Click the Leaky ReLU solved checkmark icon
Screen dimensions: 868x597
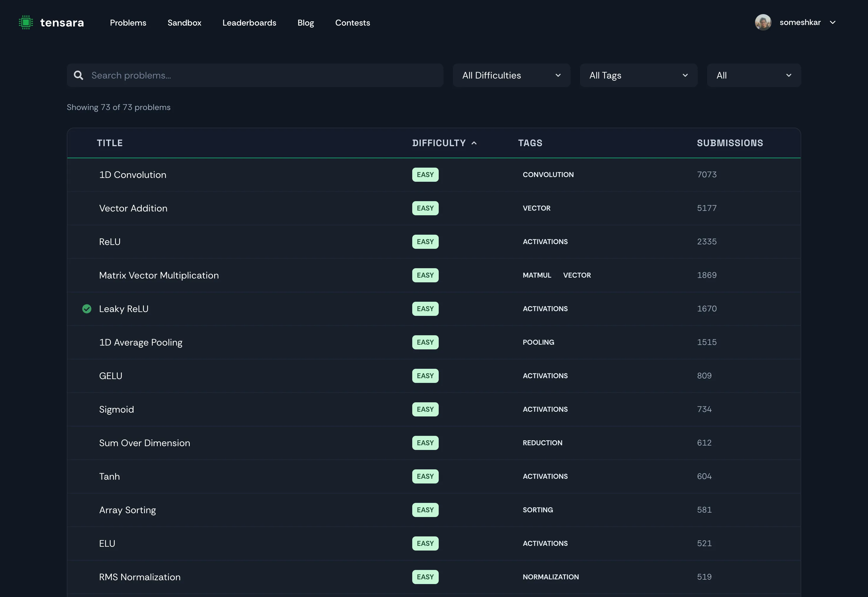click(x=87, y=309)
